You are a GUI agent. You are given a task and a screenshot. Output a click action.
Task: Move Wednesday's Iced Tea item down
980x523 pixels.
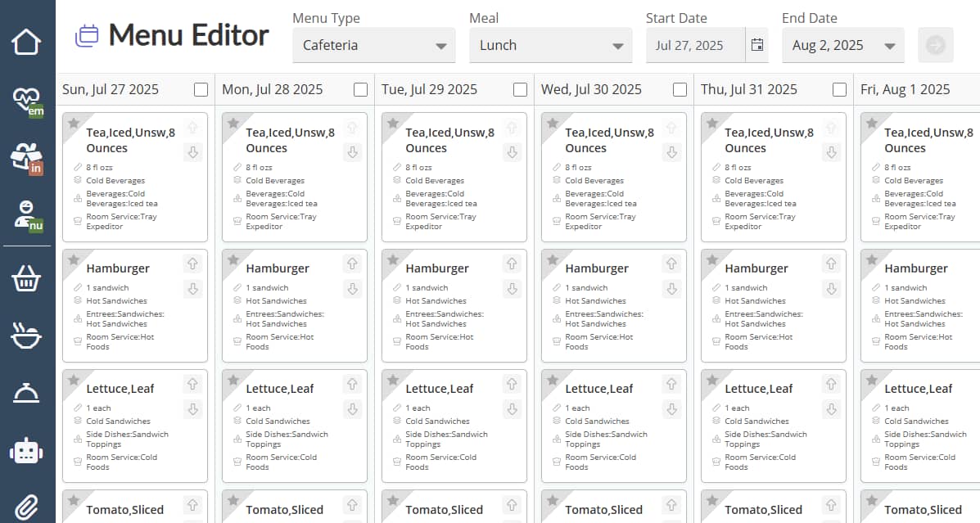672,152
